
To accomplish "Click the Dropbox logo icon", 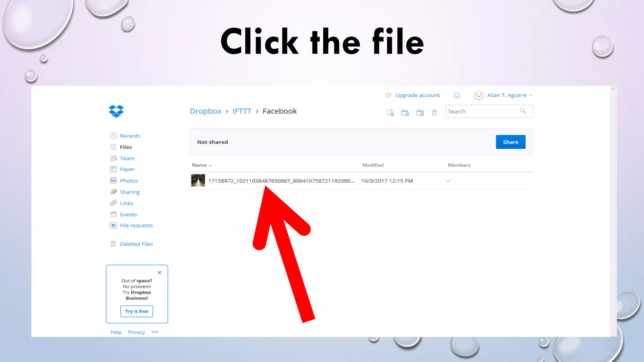I will click(116, 111).
